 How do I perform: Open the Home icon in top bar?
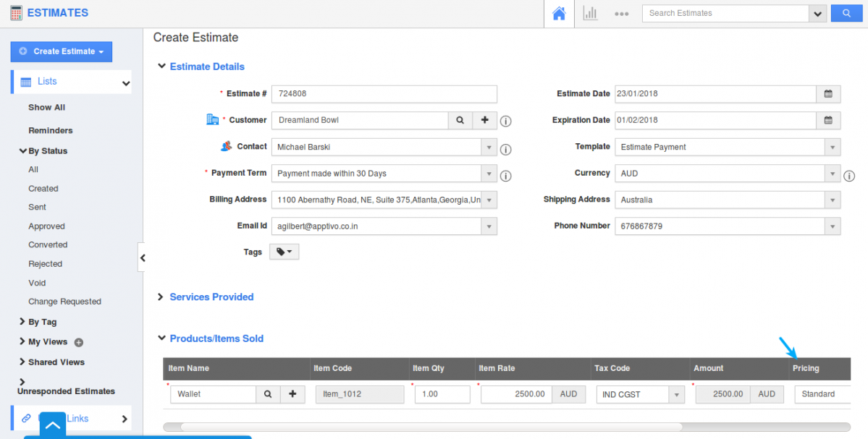[x=559, y=13]
